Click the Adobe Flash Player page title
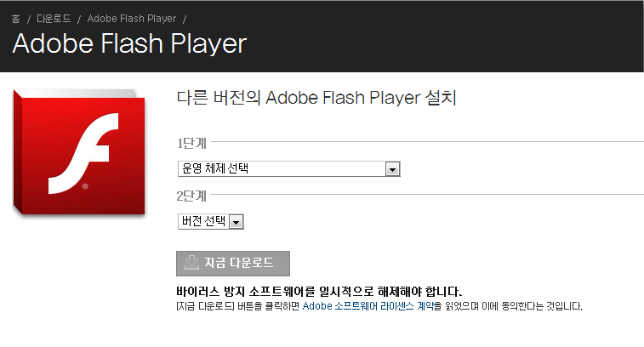The image size is (644, 347). pyautogui.click(x=129, y=44)
